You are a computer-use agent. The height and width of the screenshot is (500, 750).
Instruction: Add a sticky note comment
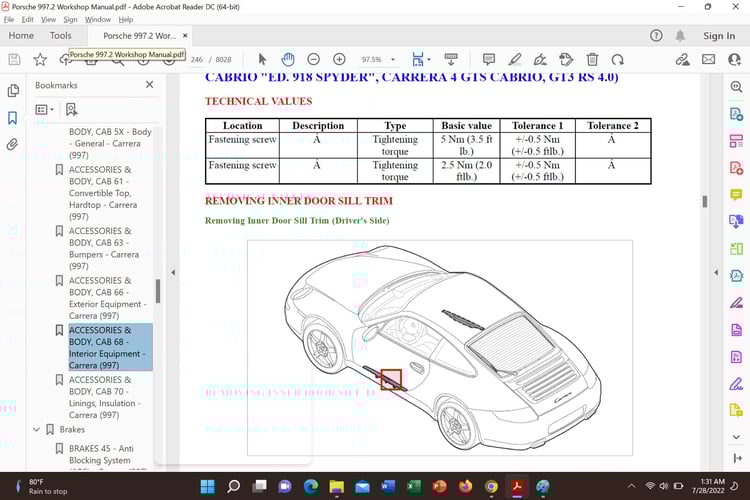pos(489,59)
